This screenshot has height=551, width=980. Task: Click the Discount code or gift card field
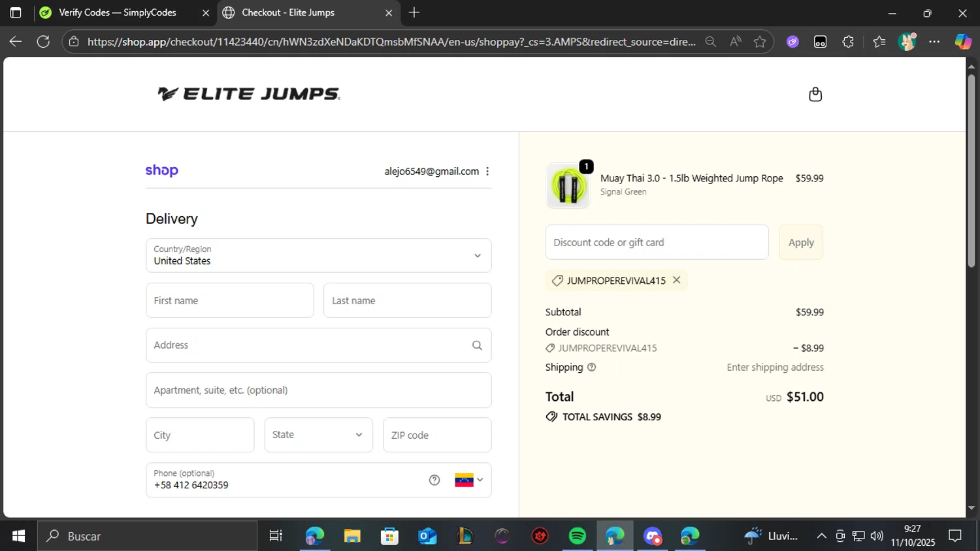pyautogui.click(x=657, y=242)
